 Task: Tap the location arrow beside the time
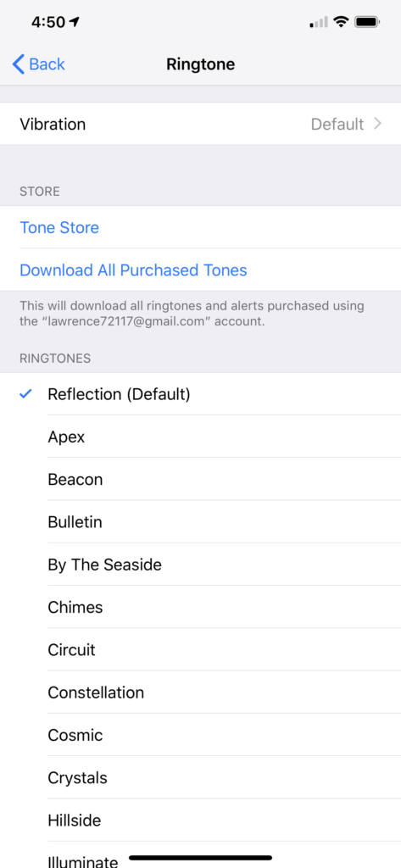point(75,22)
